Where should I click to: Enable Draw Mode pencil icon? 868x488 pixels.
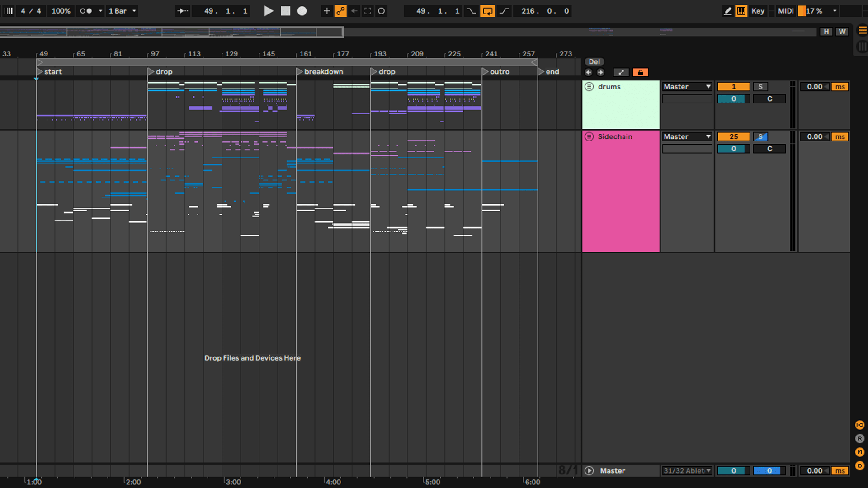[727, 11]
